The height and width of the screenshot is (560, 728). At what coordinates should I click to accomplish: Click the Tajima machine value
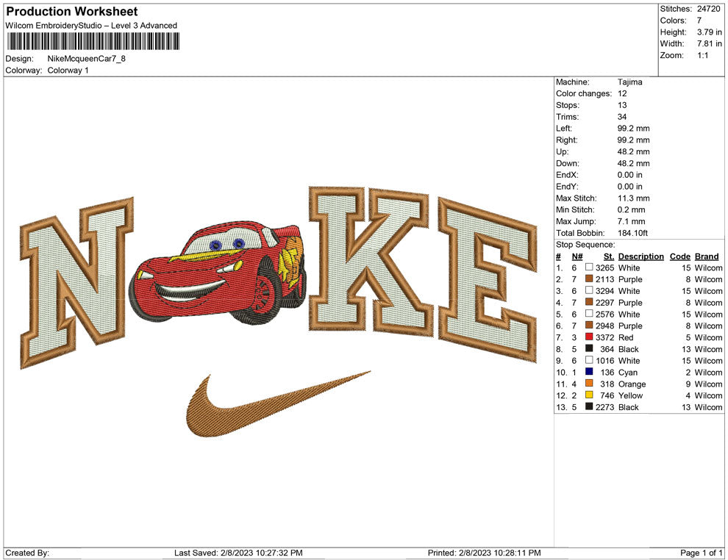[x=629, y=82]
